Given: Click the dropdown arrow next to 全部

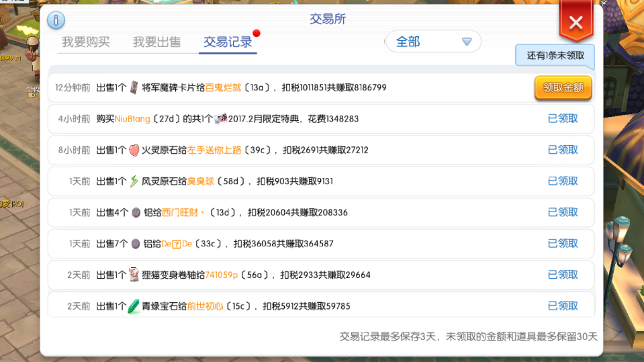Looking at the screenshot, I should click(467, 42).
